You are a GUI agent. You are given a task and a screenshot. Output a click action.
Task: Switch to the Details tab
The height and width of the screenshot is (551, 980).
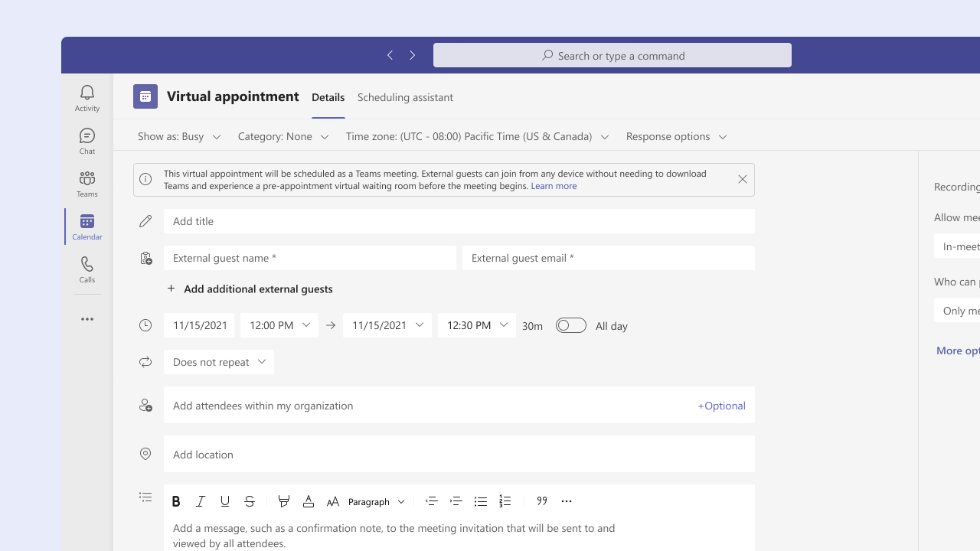click(328, 97)
